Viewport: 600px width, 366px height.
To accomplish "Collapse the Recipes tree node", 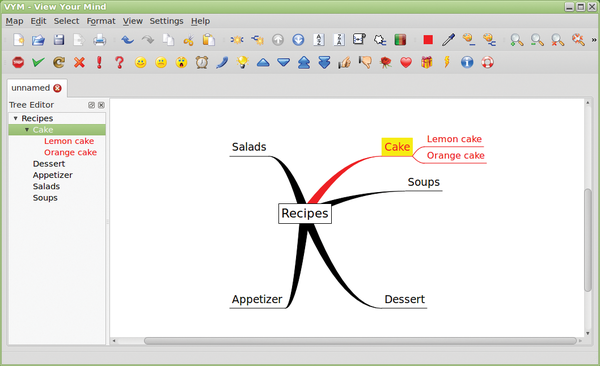I will pos(16,118).
